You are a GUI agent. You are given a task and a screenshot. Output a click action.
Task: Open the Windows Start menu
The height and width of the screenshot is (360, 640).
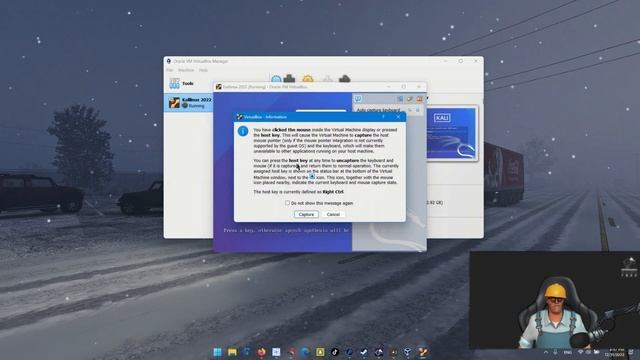[217, 352]
